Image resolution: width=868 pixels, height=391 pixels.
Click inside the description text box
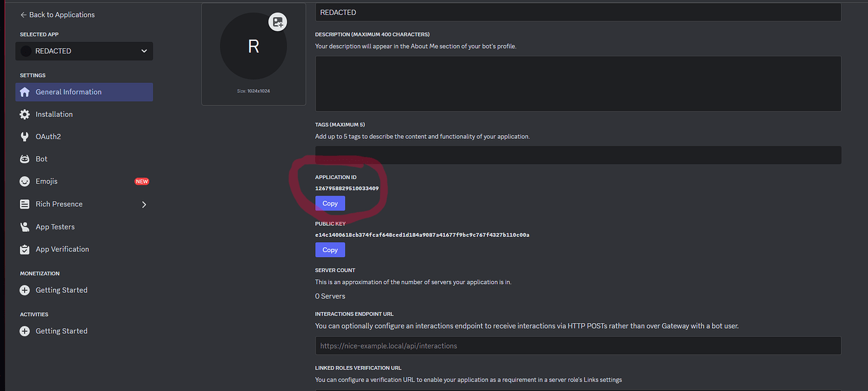pyautogui.click(x=577, y=83)
